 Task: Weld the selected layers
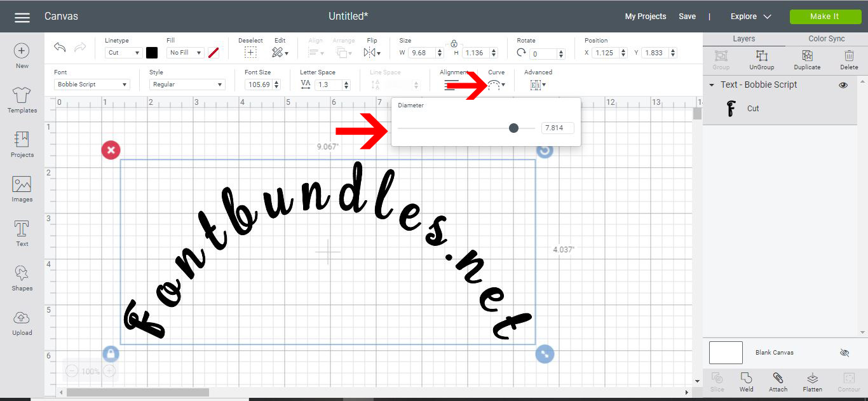click(747, 383)
